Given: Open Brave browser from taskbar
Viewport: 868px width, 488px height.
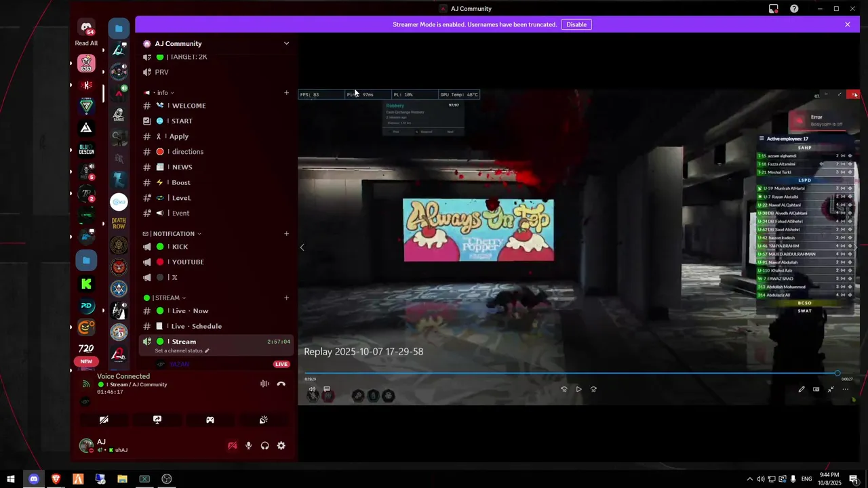Looking at the screenshot, I should click(56, 479).
